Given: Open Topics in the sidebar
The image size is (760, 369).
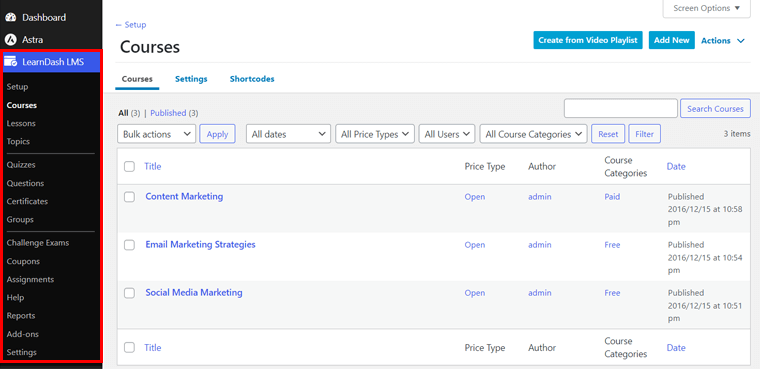Looking at the screenshot, I should tap(18, 142).
